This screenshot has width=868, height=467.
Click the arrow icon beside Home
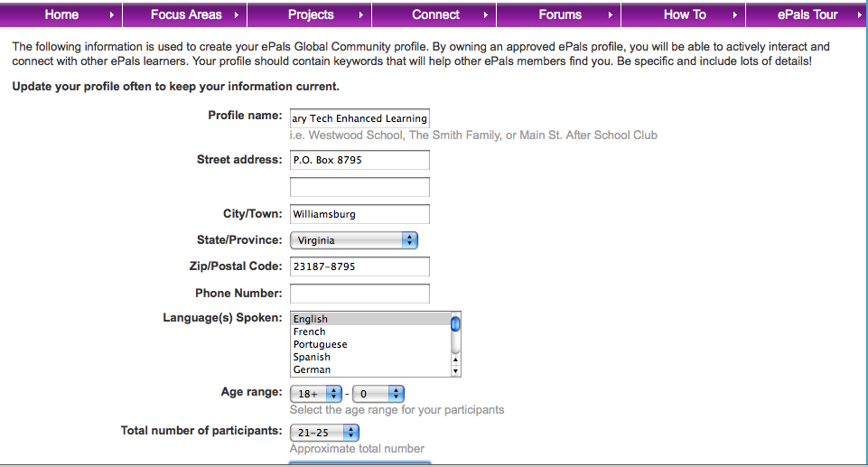(x=112, y=15)
